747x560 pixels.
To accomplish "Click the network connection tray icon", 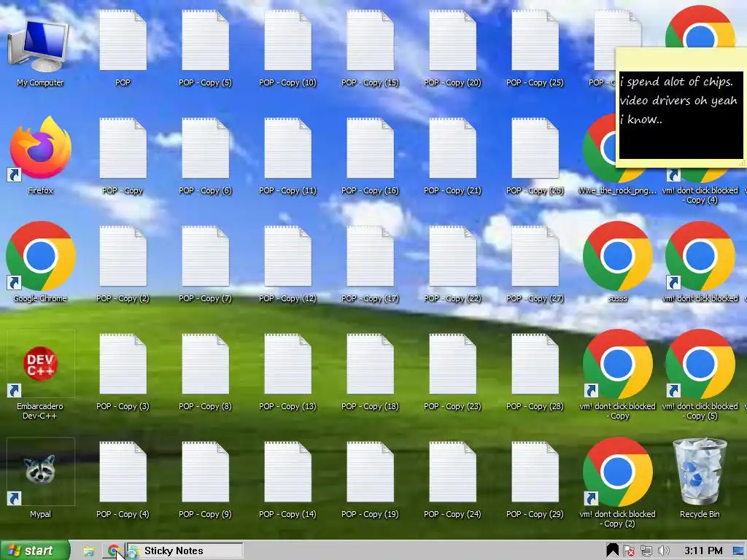I will pos(646,551).
